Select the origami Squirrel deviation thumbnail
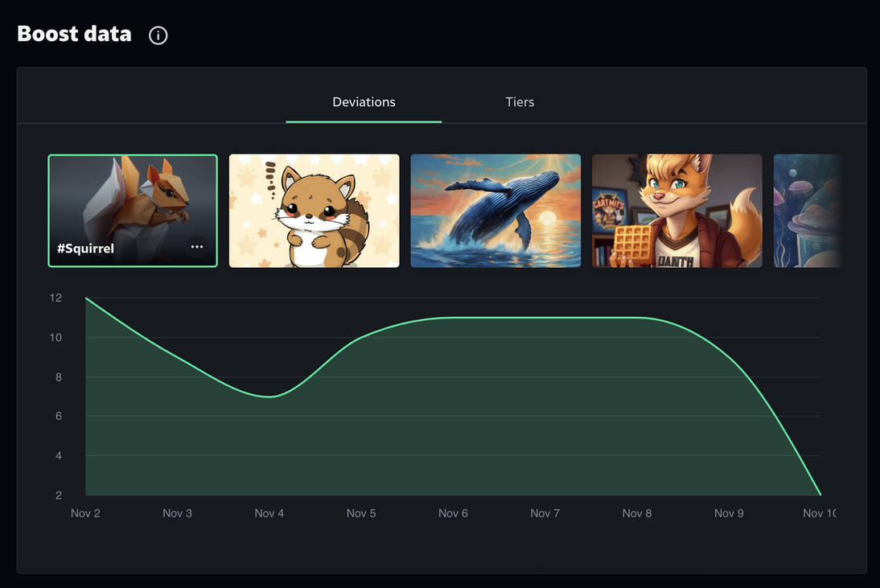Image resolution: width=880 pixels, height=588 pixels. point(133,211)
